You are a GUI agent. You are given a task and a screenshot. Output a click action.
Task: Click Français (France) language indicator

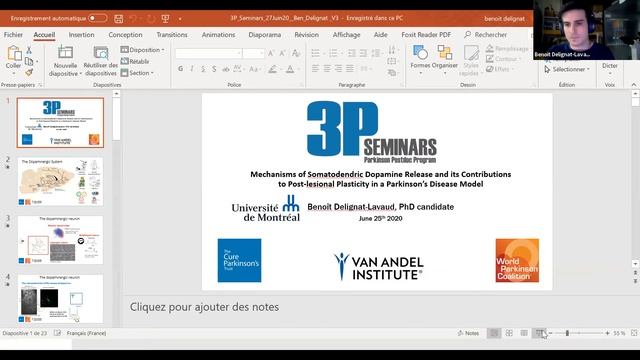[x=86, y=333]
